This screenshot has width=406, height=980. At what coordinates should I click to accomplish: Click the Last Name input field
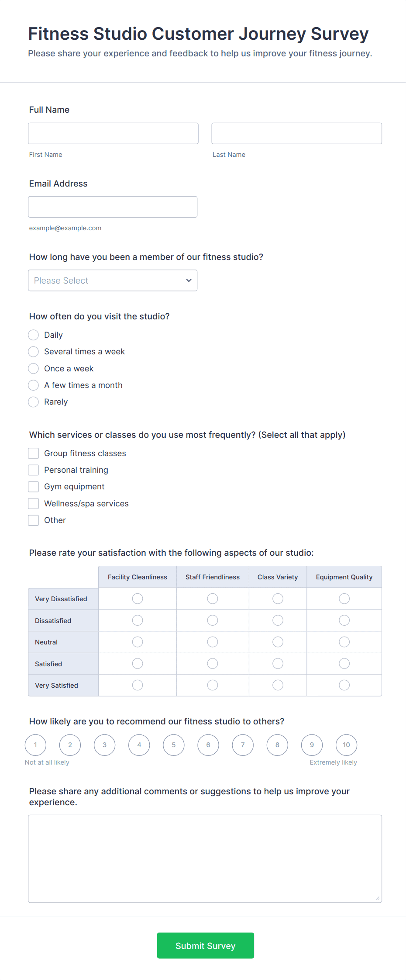[296, 133]
